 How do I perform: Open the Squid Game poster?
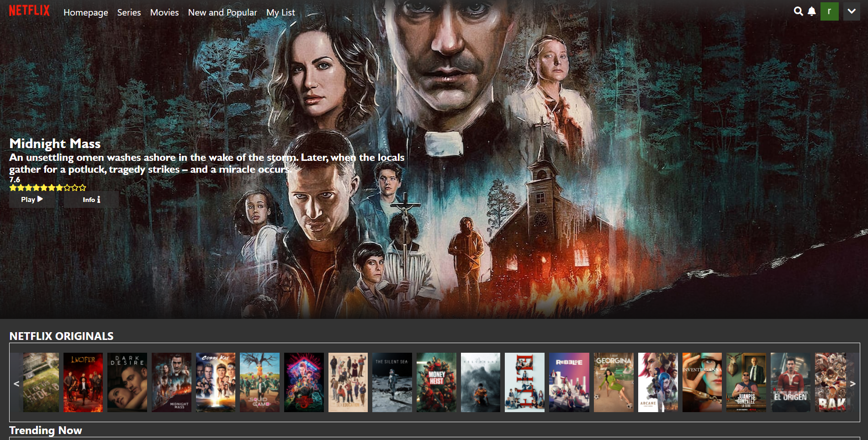(x=260, y=382)
